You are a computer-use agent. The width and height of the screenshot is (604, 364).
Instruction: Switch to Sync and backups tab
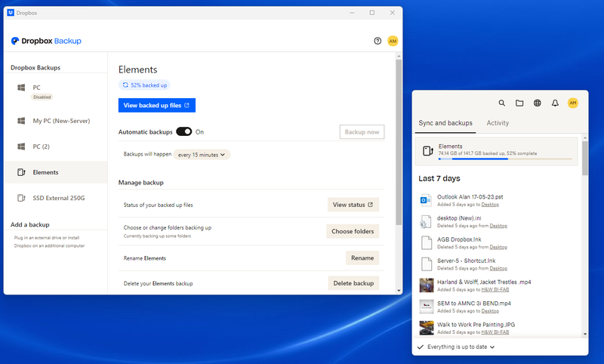click(x=445, y=123)
